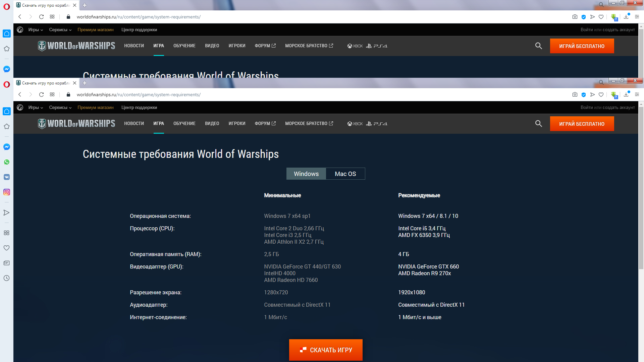Open Personal News icon in sidebar

point(6,263)
